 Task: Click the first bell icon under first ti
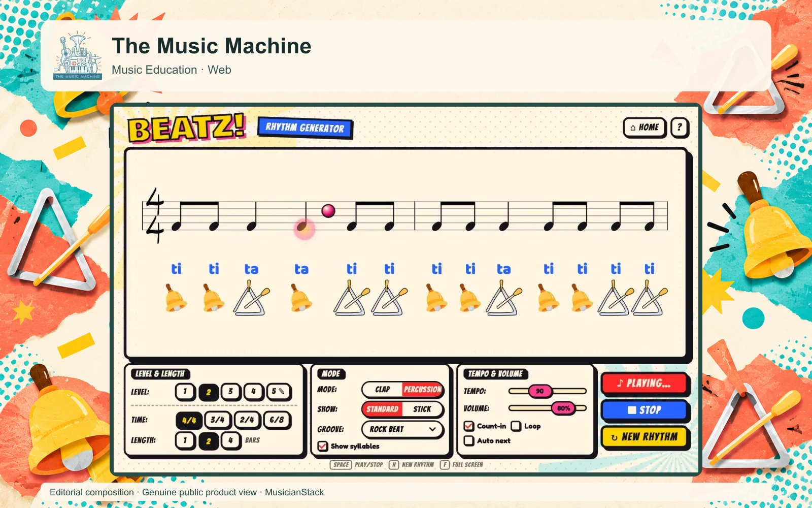[x=176, y=299]
